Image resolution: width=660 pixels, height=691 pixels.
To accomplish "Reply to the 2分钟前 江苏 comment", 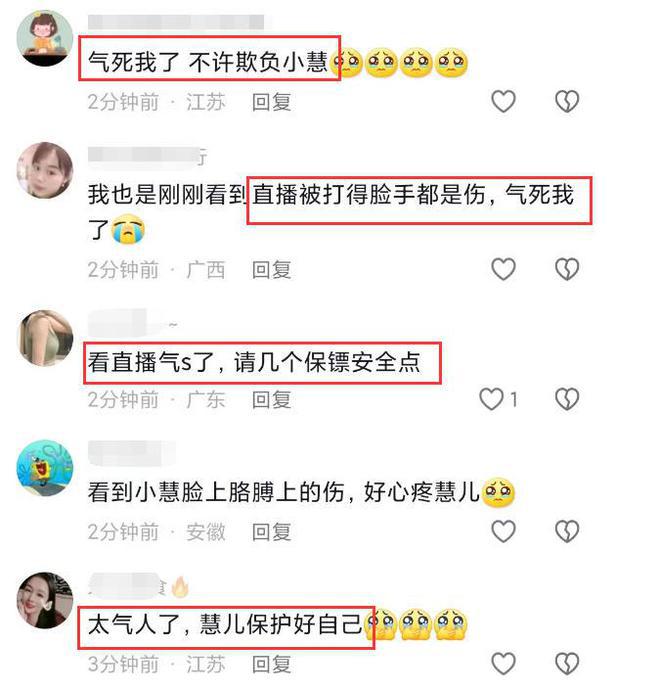I will point(271,102).
